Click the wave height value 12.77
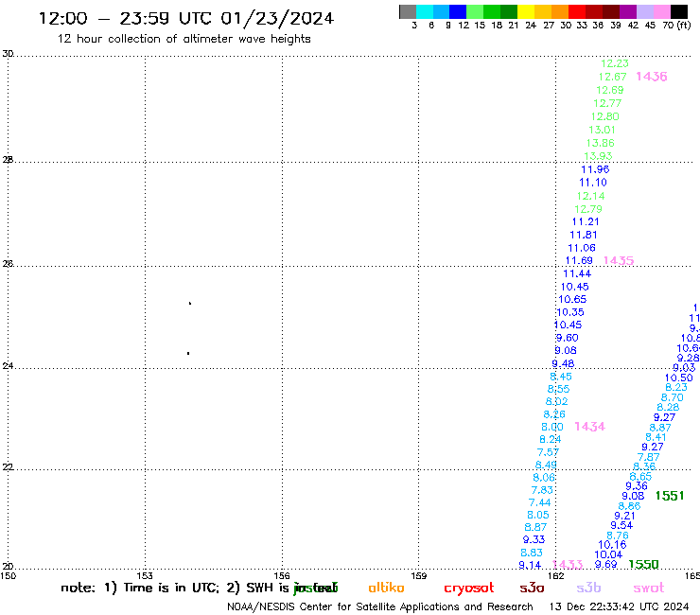This screenshot has width=700, height=615. click(607, 104)
